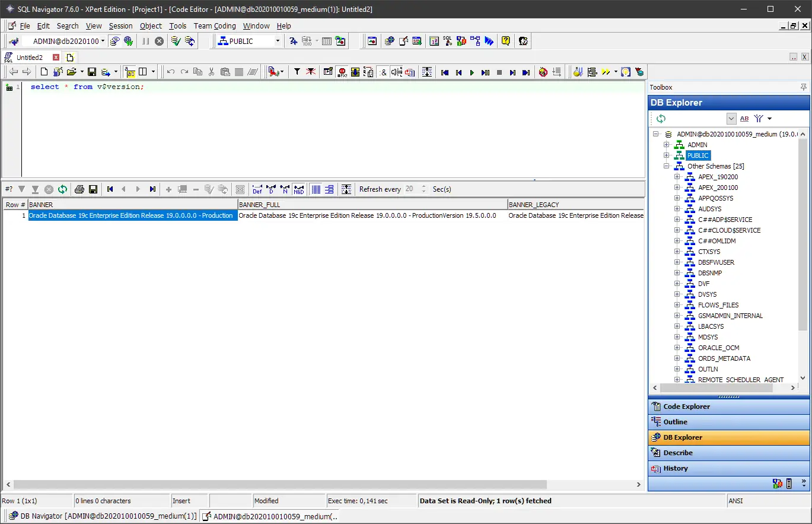This screenshot has width=812, height=524.
Task: Click the DB Explorer green refresh icon
Action: point(661,119)
